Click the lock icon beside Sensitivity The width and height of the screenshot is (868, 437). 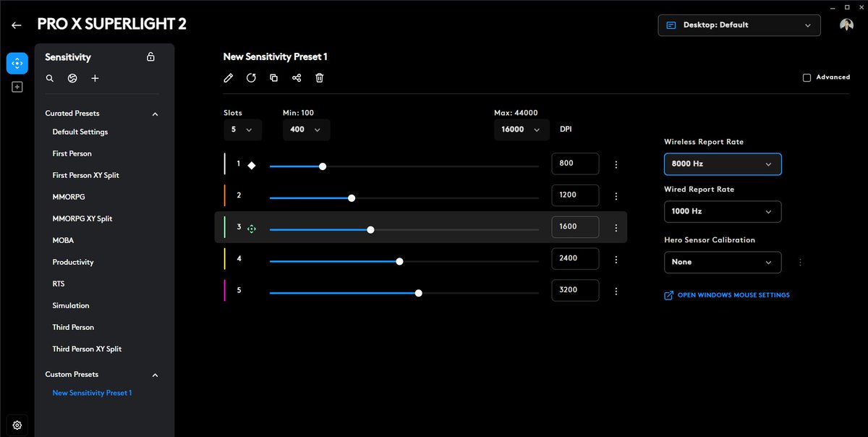pyautogui.click(x=150, y=56)
